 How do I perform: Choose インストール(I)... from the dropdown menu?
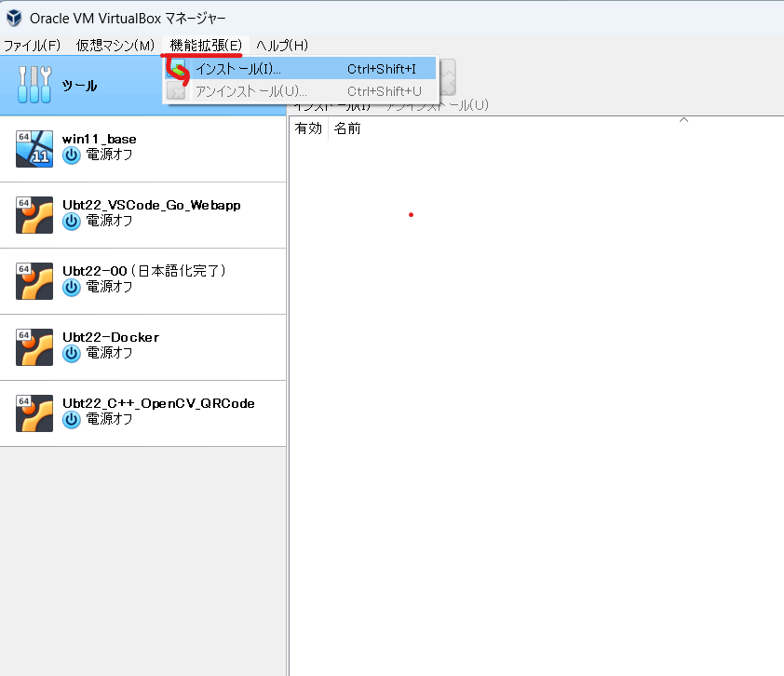coord(301,69)
